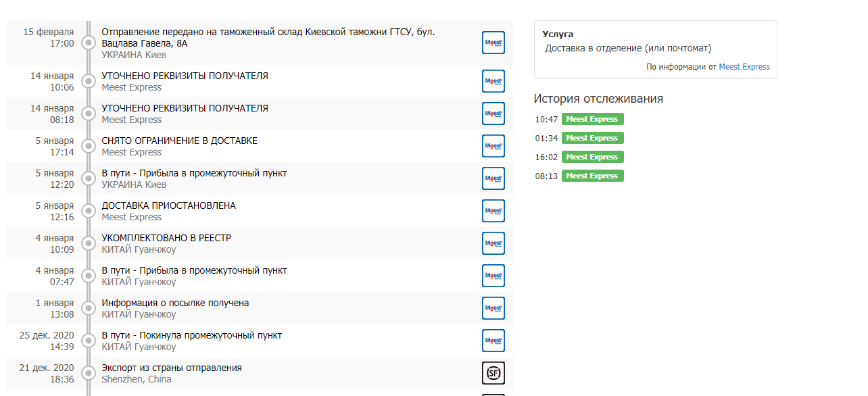Click the '08:13' time in tracking history
Screen dimensions: 868x396
546,176
